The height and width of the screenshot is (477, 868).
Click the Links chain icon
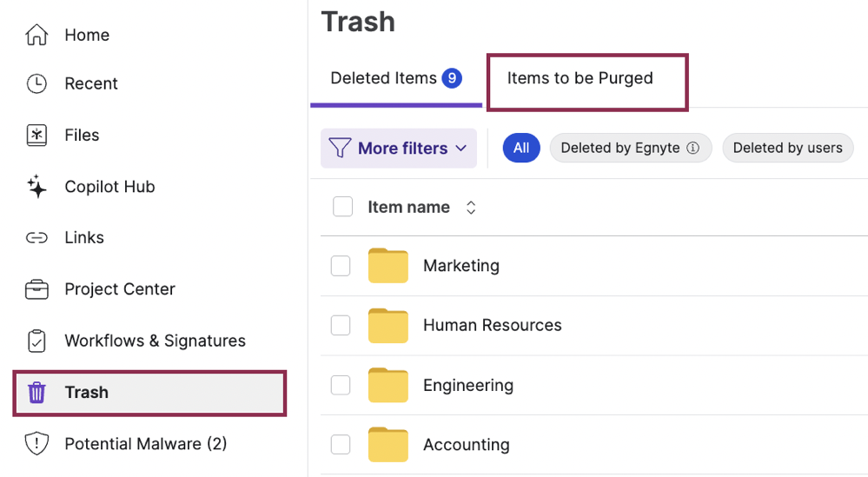(36, 238)
